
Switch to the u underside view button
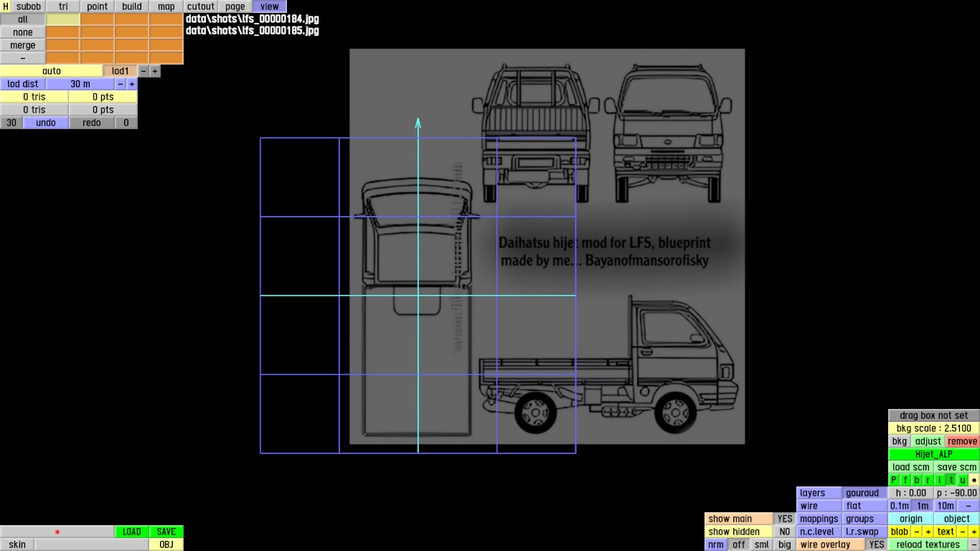(963, 480)
